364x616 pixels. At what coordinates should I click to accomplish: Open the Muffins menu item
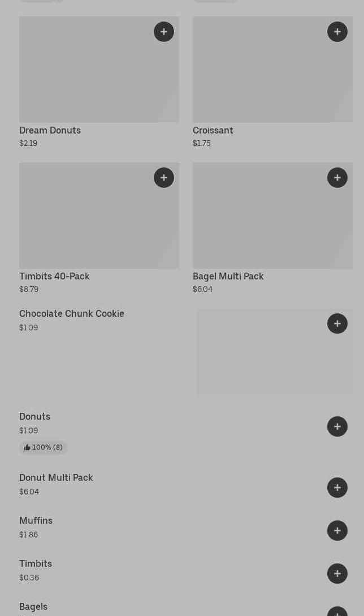36,521
